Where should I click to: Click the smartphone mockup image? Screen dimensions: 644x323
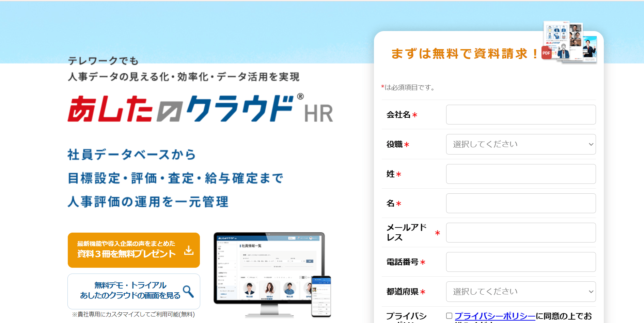click(x=321, y=296)
